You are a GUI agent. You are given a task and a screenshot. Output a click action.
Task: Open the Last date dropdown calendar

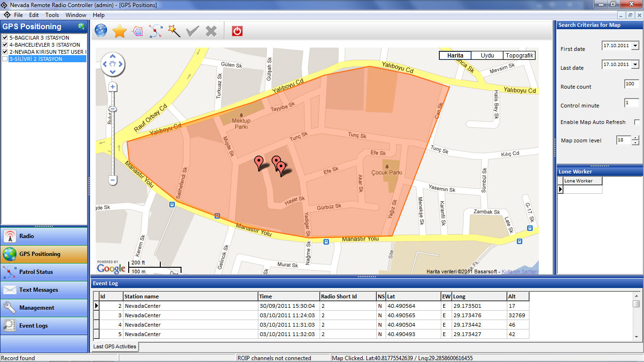[x=635, y=65]
